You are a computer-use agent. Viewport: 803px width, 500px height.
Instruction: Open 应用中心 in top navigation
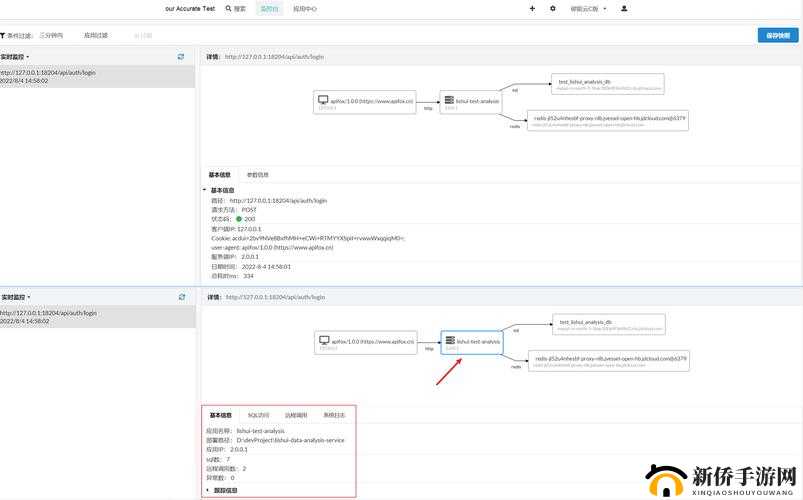coord(305,8)
